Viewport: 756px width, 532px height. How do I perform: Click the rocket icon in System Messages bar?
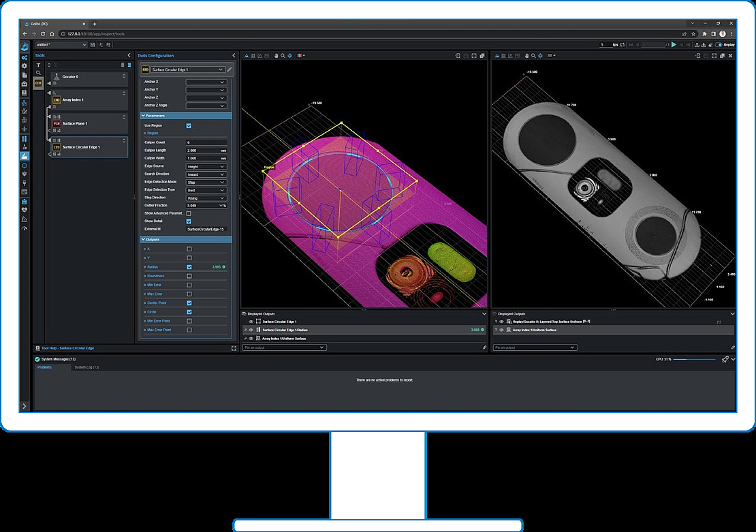click(x=725, y=360)
